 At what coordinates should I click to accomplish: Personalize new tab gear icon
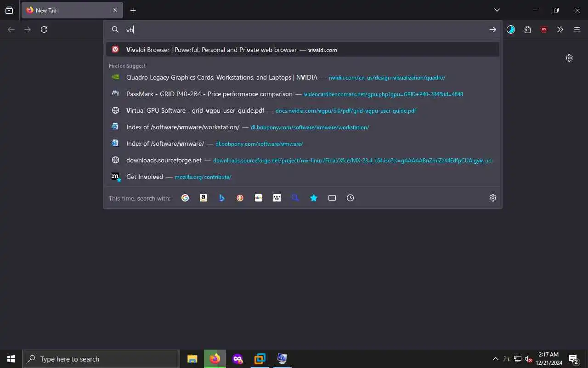pyautogui.click(x=569, y=58)
